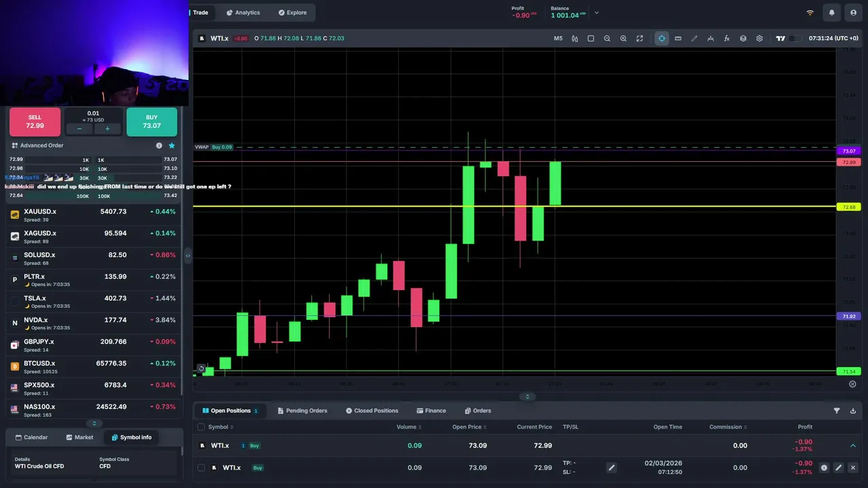The width and height of the screenshot is (868, 488).
Task: Sort positions by Open Price column
Action: 469,427
